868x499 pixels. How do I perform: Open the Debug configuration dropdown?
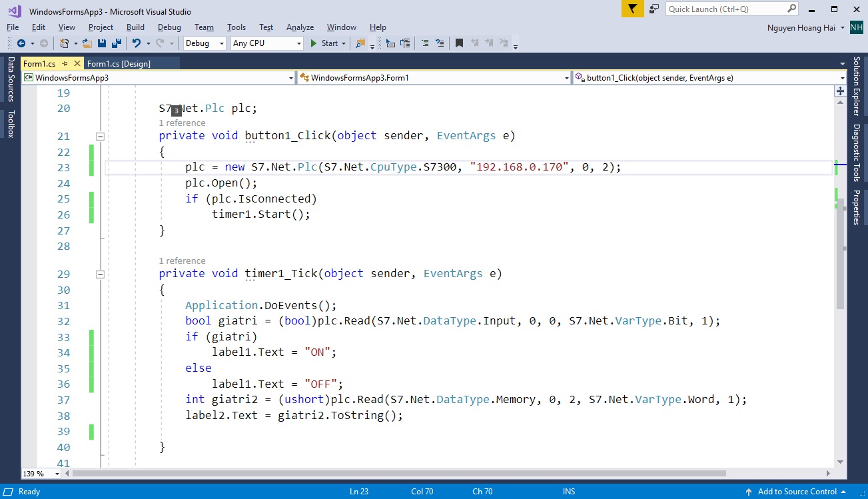[205, 43]
